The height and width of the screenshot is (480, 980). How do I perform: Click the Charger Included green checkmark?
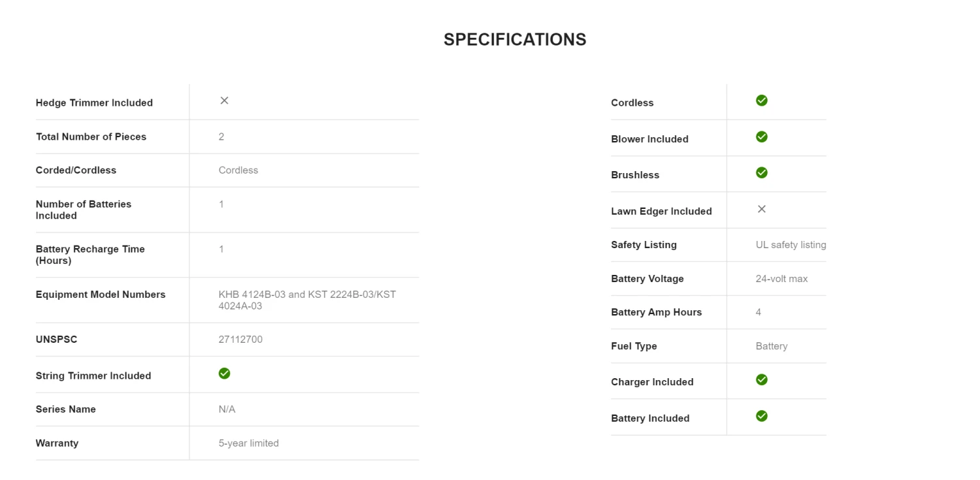pos(761,380)
